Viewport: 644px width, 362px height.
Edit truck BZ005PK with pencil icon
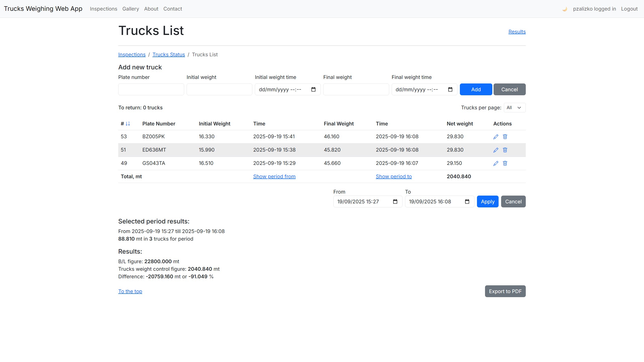pos(496,137)
